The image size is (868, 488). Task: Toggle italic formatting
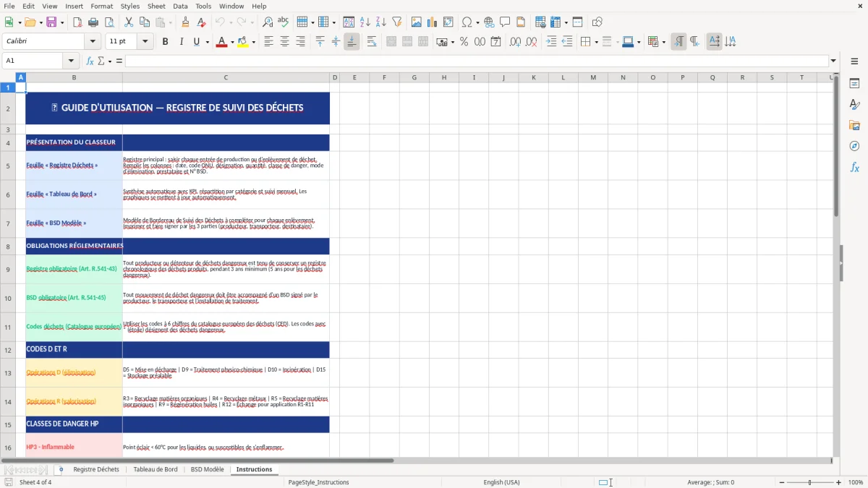182,41
